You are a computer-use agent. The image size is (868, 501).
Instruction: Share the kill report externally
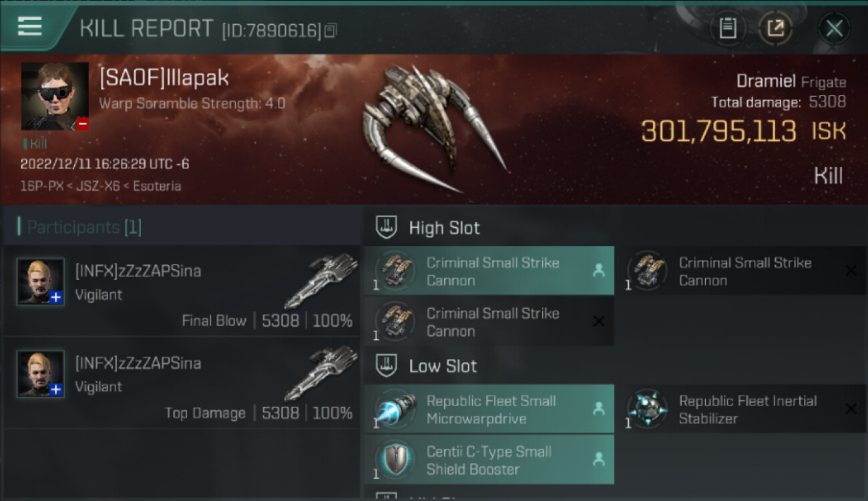(x=776, y=28)
